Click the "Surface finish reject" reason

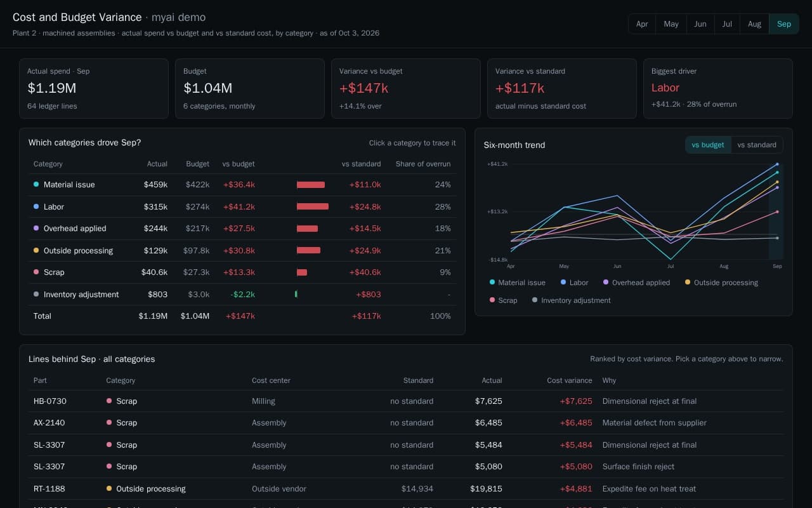pyautogui.click(x=638, y=467)
